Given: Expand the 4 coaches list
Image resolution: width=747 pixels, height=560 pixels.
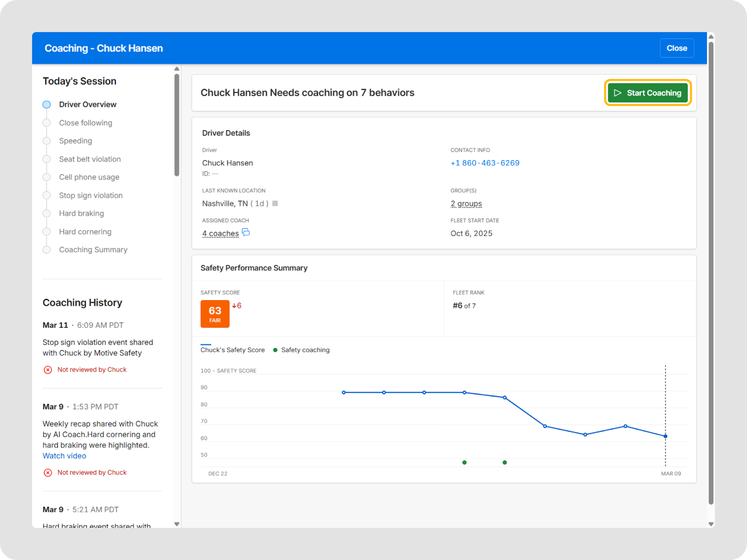Looking at the screenshot, I should [x=220, y=233].
